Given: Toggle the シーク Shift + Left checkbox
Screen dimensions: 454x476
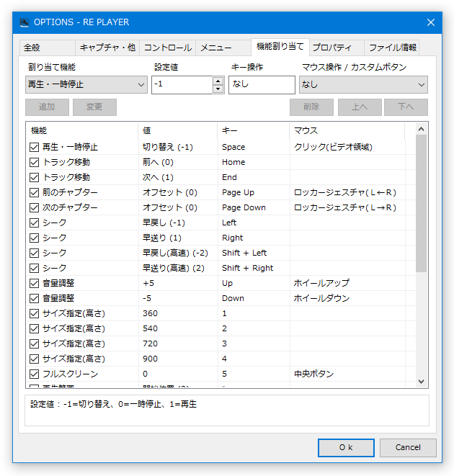Looking at the screenshot, I should coord(35,253).
